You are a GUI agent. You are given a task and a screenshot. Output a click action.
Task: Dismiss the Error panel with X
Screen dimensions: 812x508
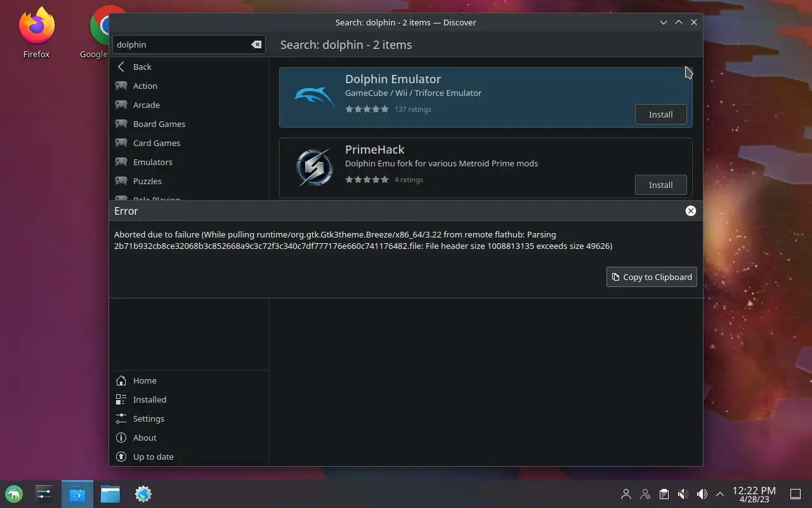691,211
